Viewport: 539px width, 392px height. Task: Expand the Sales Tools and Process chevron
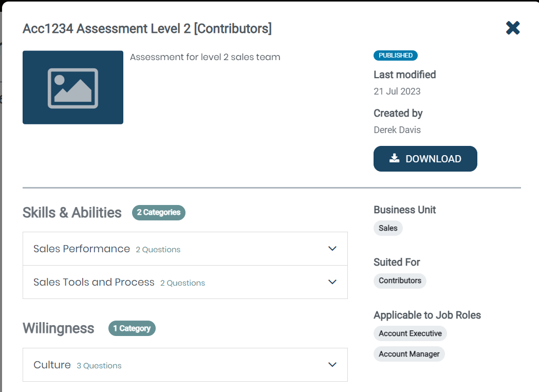[x=332, y=282]
